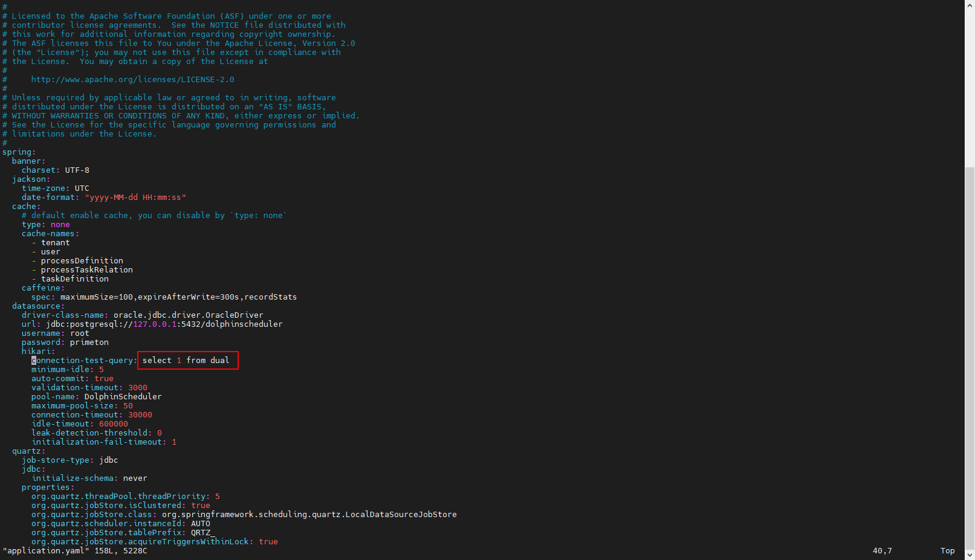Click the OracleDriver driver-class-name value
The height and width of the screenshot is (560, 975).
pos(188,315)
